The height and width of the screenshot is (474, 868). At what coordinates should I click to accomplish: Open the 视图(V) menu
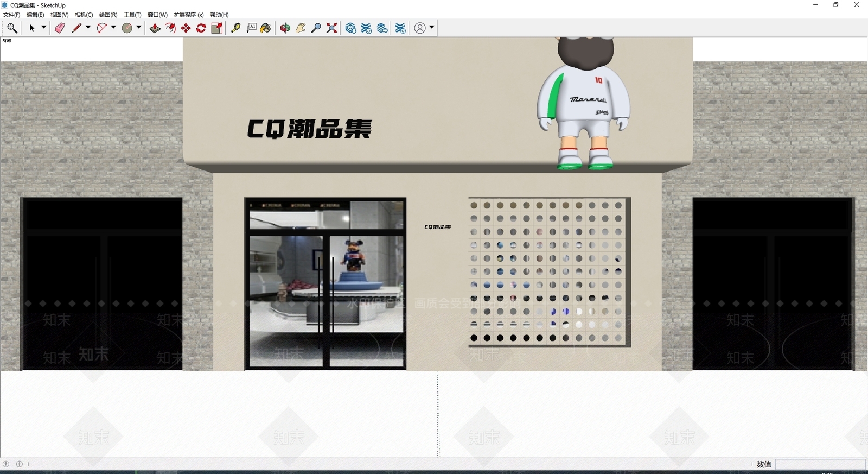coord(60,15)
